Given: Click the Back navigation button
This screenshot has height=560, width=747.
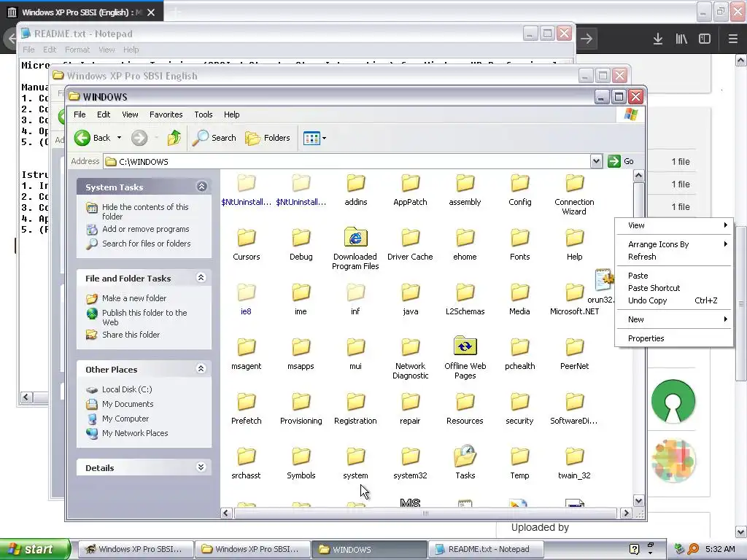Looking at the screenshot, I should 93,138.
